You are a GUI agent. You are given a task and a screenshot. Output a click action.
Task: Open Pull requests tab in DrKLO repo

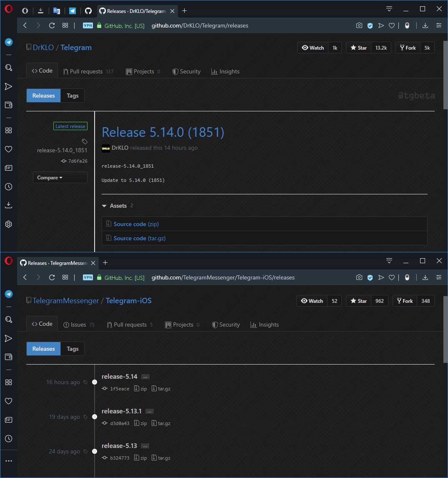(x=88, y=72)
